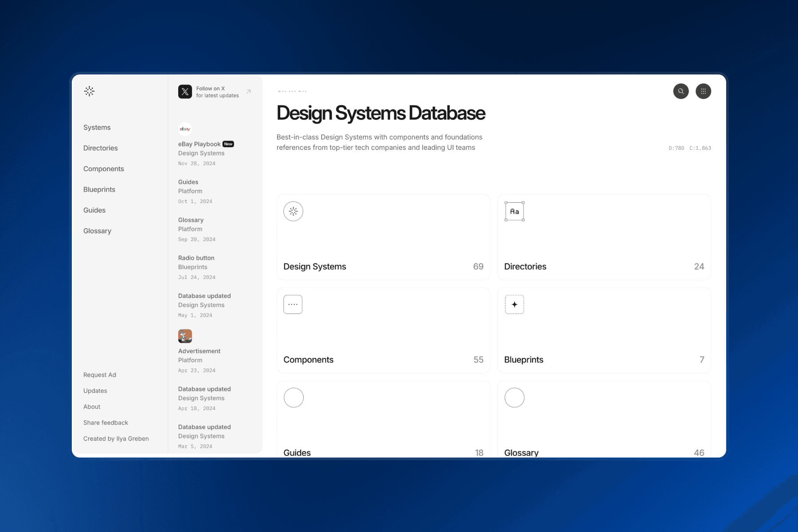Click the sparkle icon on the Blueprints card

pyautogui.click(x=514, y=305)
